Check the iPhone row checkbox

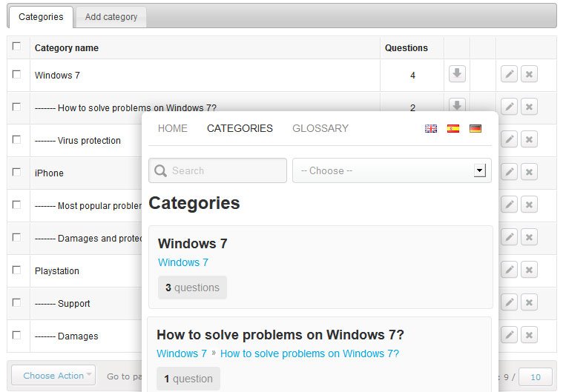click(16, 172)
